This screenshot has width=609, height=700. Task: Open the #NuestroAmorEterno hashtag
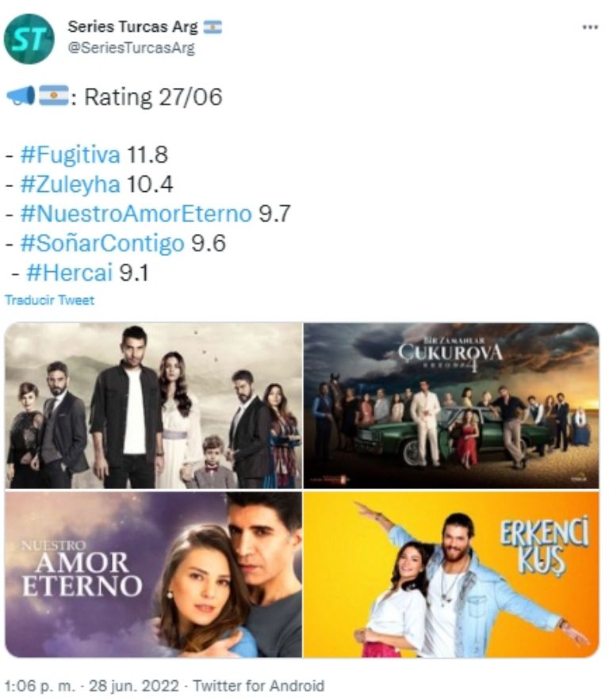[x=136, y=213]
